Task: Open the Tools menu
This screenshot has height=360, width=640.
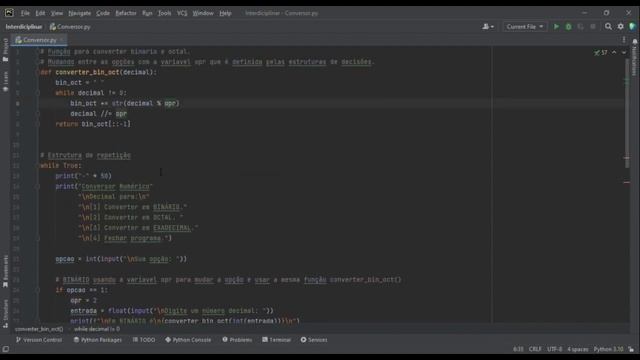Action: (x=164, y=13)
